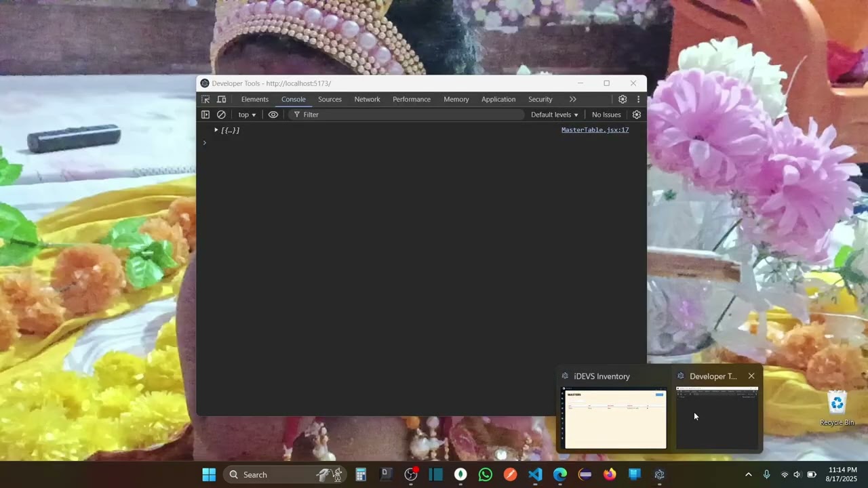Viewport: 868px width, 488px height.
Task: Open the white circular green-leaf app in the taskbar
Action: [460, 474]
